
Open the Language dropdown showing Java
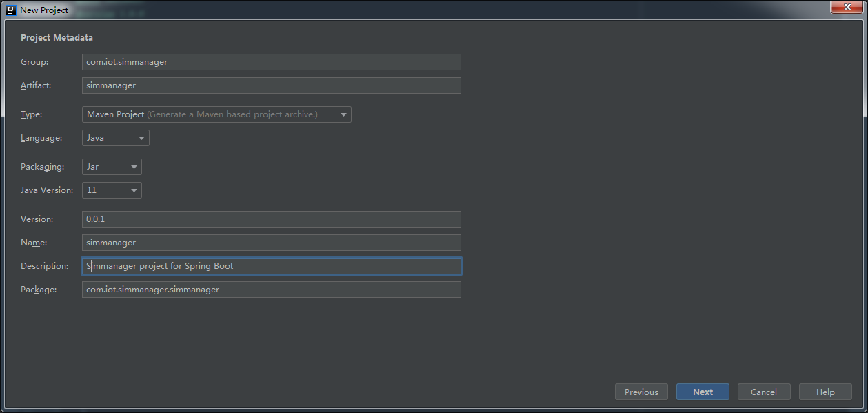point(116,138)
